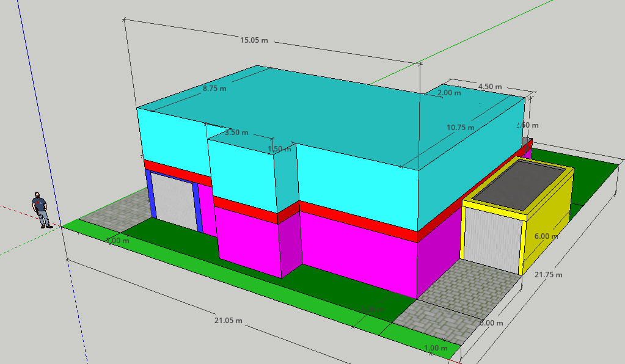The image size is (625, 364).
Task: Click the 6.00 m garage dimension
Action: (546, 236)
